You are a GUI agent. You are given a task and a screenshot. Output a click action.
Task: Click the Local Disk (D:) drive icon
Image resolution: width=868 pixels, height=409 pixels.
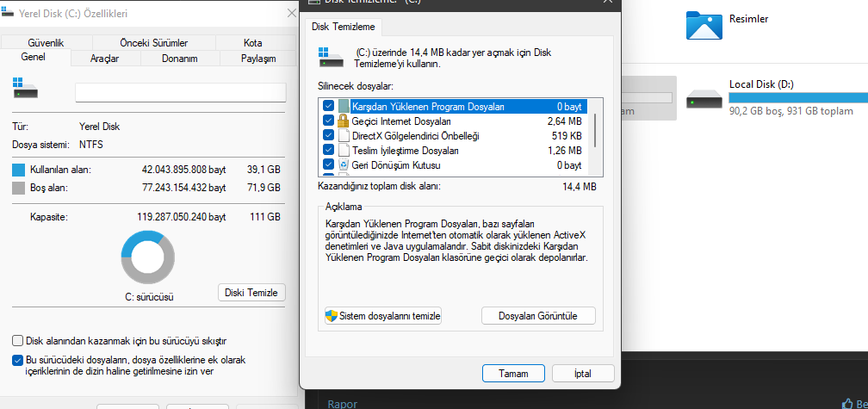point(704,100)
